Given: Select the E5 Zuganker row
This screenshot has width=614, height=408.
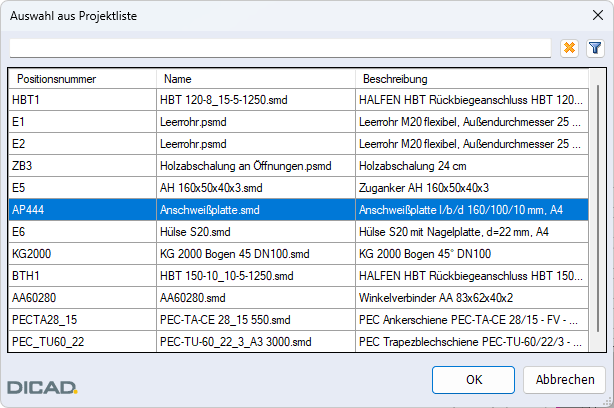Looking at the screenshot, I should pos(298,188).
